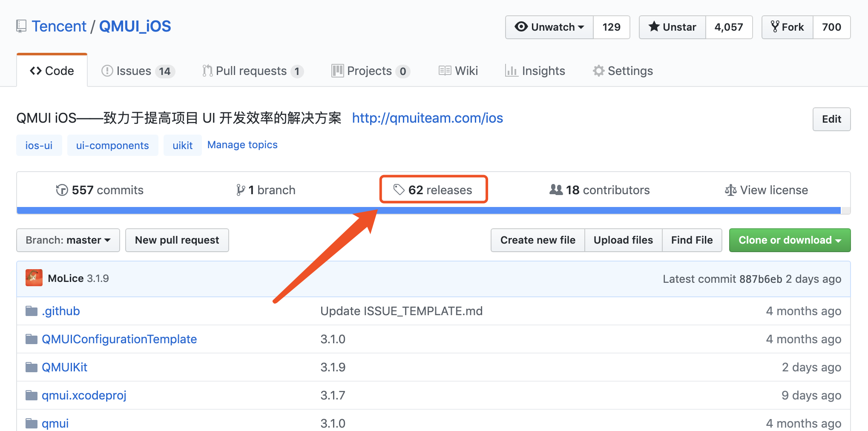Image resolution: width=868 pixels, height=431 pixels.
Task: Click the fork icon next to 700
Action: tap(775, 27)
